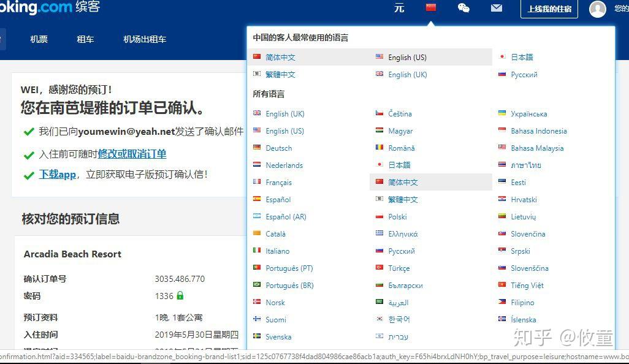Choose Bahasa Indonesia language

(539, 131)
